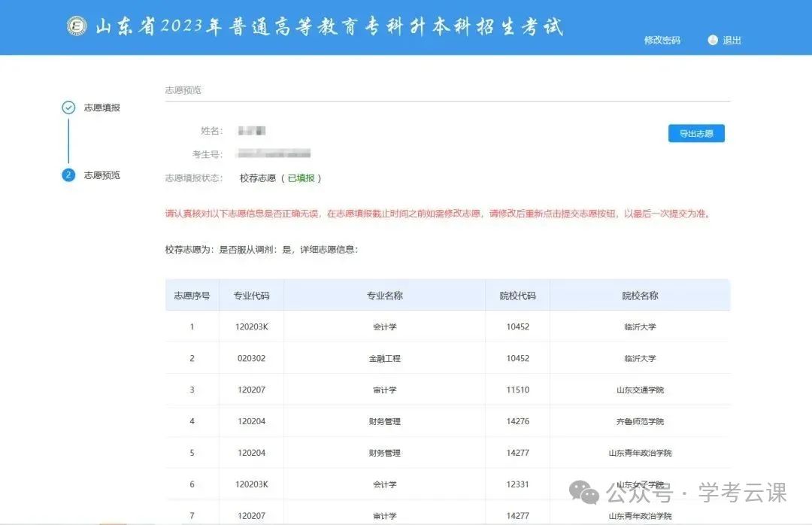Click 金融工程 major name
This screenshot has height=525, width=812.
click(385, 359)
